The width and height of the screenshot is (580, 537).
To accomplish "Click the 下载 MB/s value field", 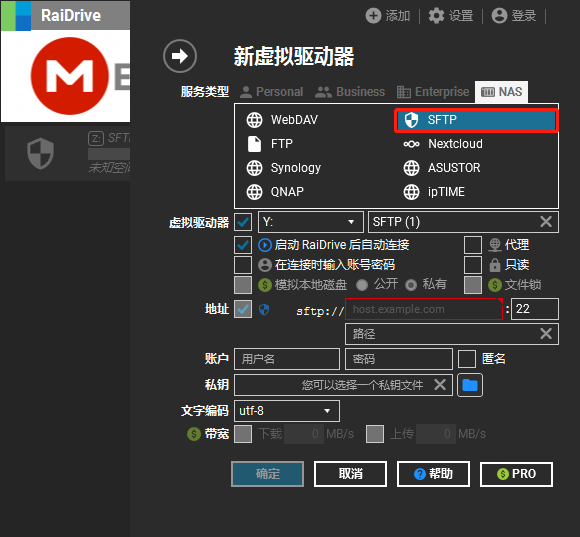I will (x=304, y=434).
